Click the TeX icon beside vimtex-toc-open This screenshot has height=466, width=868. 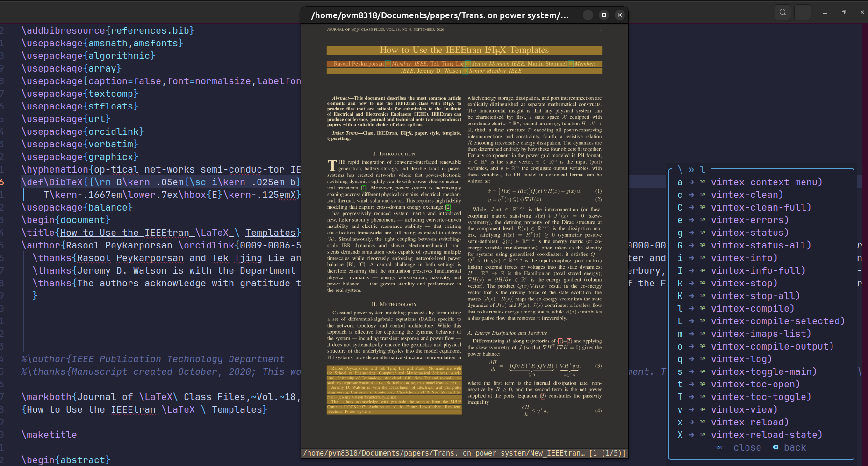pos(703,384)
